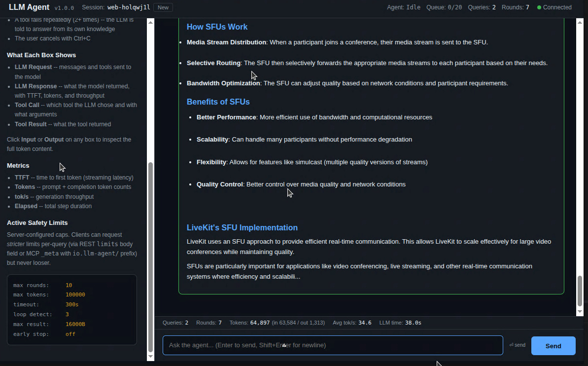Click Queries: 2 in the top header
Viewport: 588px width, 366px height.
[x=482, y=7]
